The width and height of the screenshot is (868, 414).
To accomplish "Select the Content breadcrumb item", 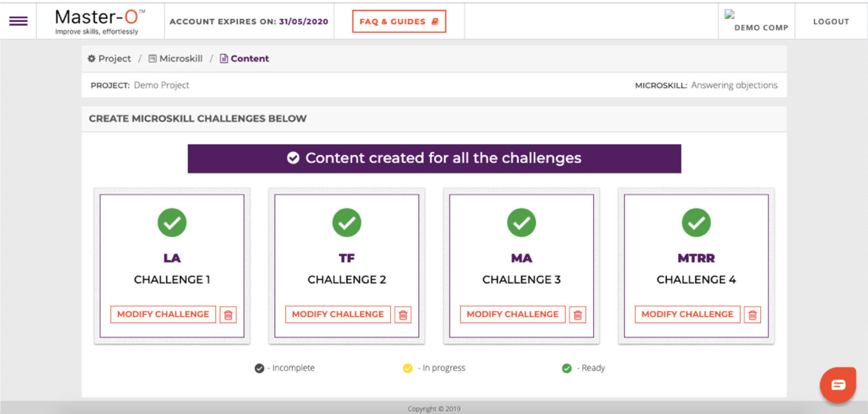I will [244, 58].
